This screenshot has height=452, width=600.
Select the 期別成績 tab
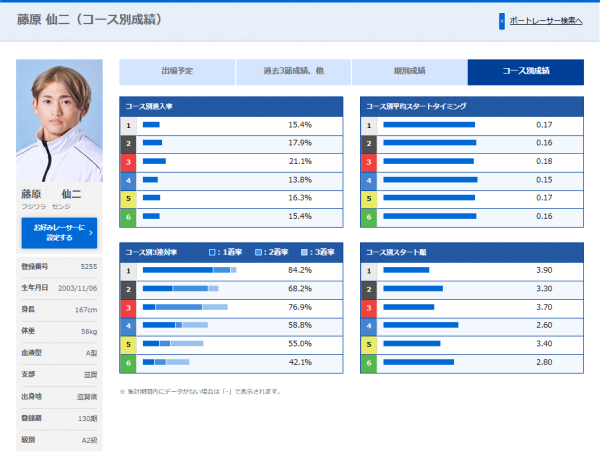[409, 72]
